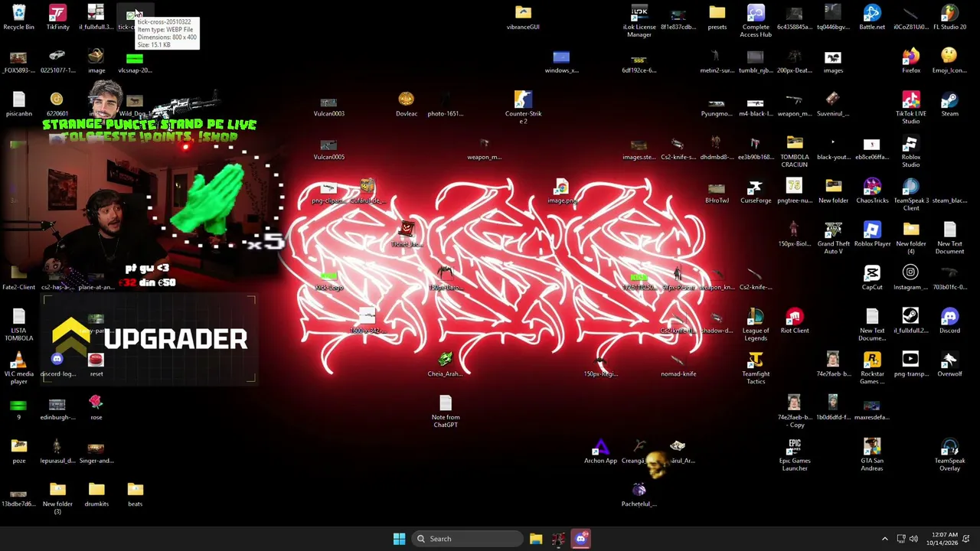The height and width of the screenshot is (551, 980).
Task: Open the Windows Start menu
Action: 399,539
